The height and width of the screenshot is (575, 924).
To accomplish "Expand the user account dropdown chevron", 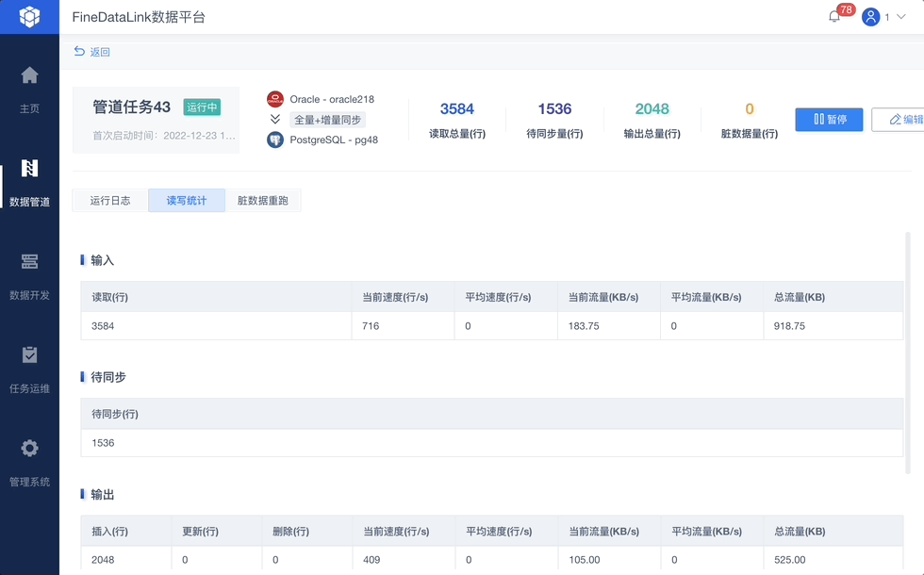I will [901, 17].
